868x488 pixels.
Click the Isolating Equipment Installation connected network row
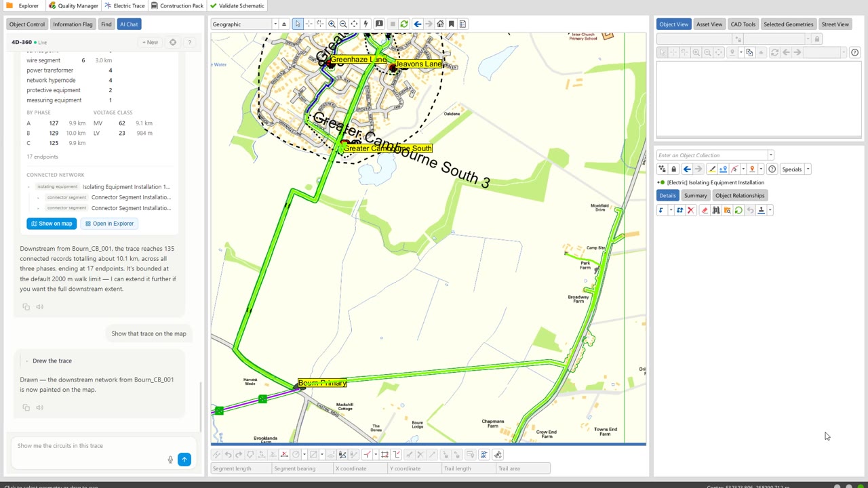(100, 186)
